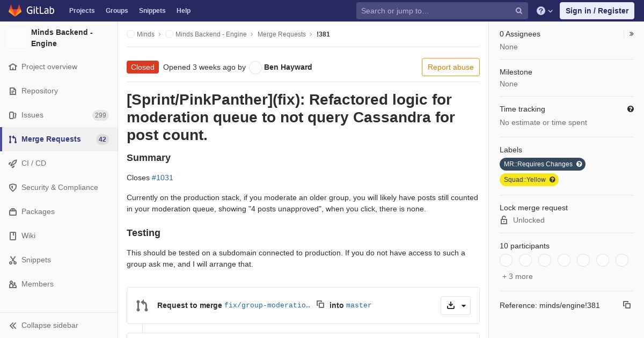644x338 pixels.
Task: Copy source branch name icon
Action: (x=320, y=304)
